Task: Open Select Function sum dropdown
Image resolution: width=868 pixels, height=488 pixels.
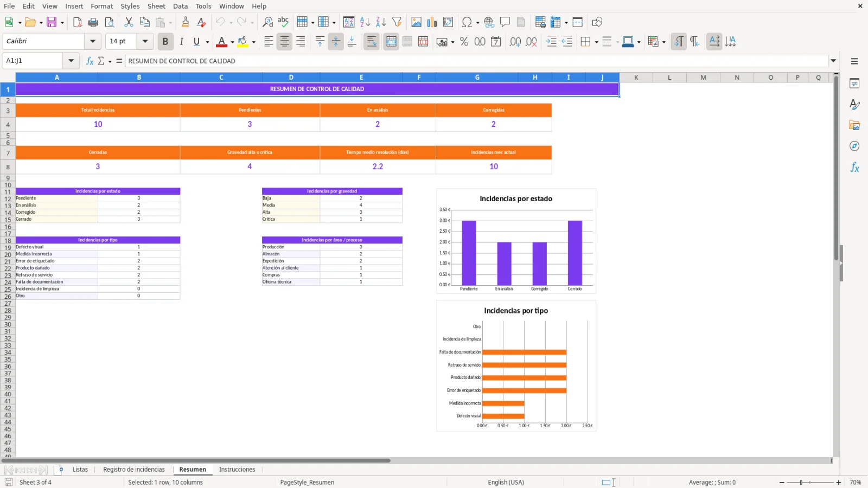Action: 110,61
